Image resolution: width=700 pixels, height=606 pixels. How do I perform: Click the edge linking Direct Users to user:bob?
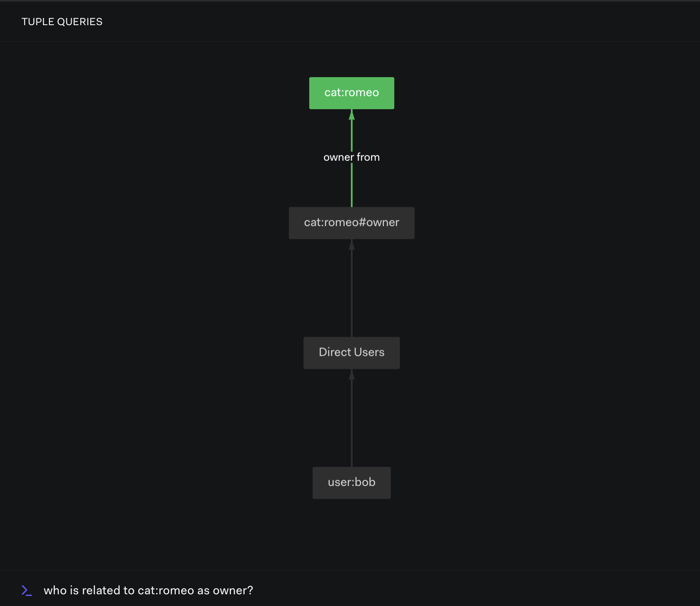(352, 420)
